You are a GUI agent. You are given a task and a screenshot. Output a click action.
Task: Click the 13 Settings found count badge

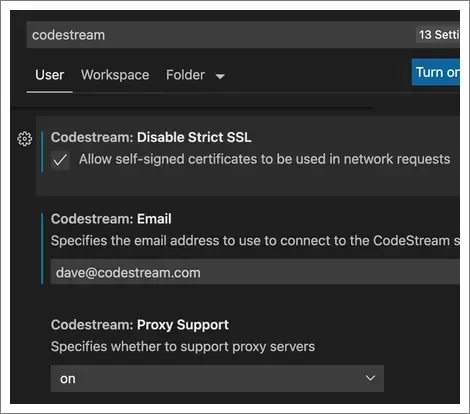point(438,35)
